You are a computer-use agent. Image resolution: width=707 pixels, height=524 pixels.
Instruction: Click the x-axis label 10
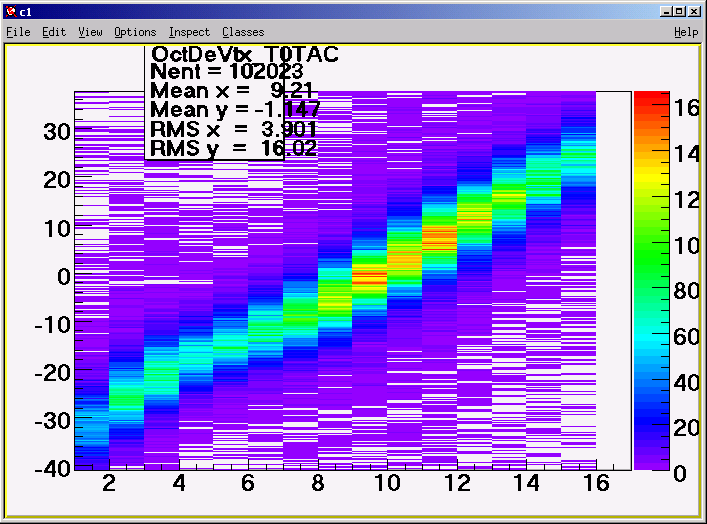coord(387,483)
